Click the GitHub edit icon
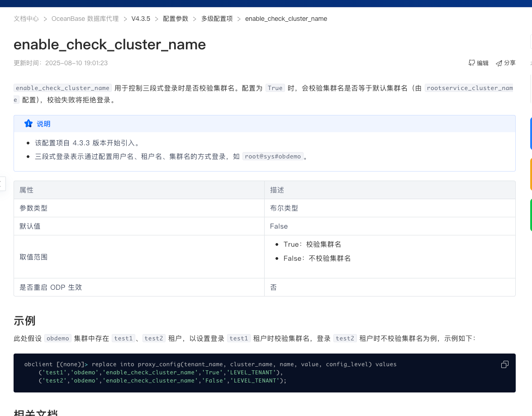 (x=471, y=63)
